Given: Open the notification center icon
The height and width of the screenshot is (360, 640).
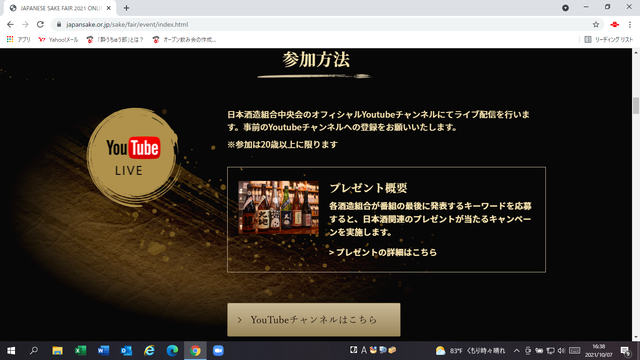Looking at the screenshot, I should point(626,351).
